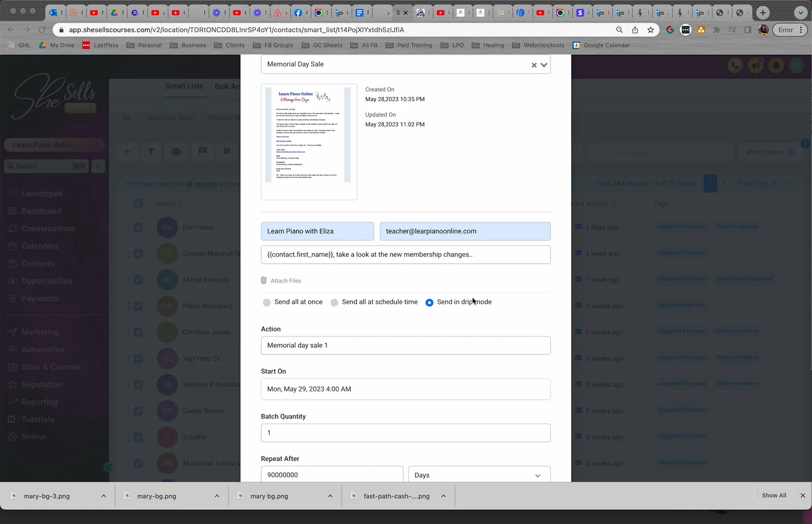This screenshot has width=812, height=524.
Task: Open Conversations in the sidebar
Action: [x=48, y=228]
